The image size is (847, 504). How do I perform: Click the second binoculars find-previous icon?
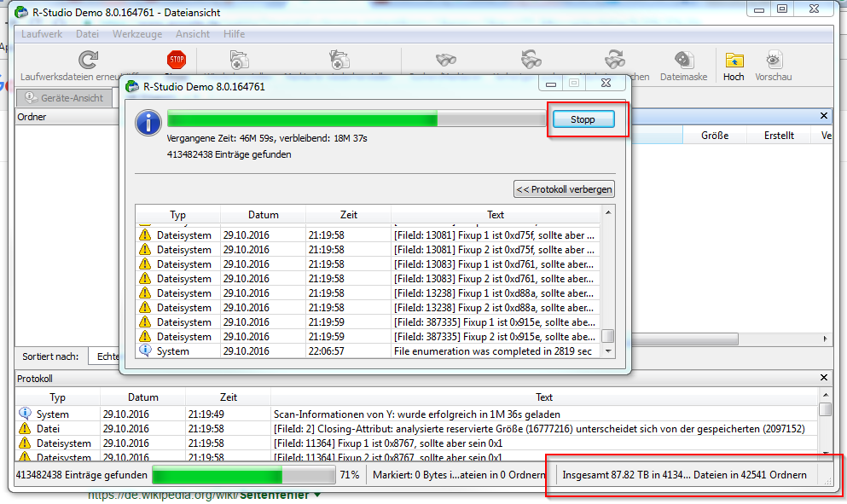click(531, 60)
